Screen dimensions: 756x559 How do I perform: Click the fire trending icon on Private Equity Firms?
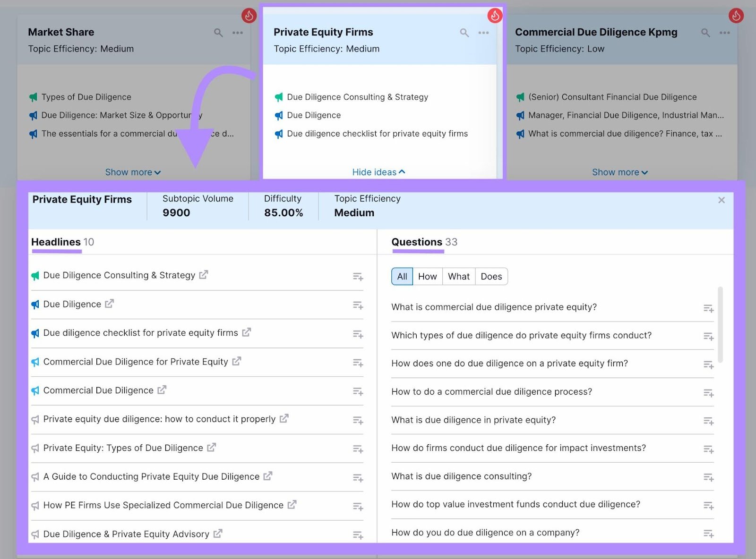point(495,16)
